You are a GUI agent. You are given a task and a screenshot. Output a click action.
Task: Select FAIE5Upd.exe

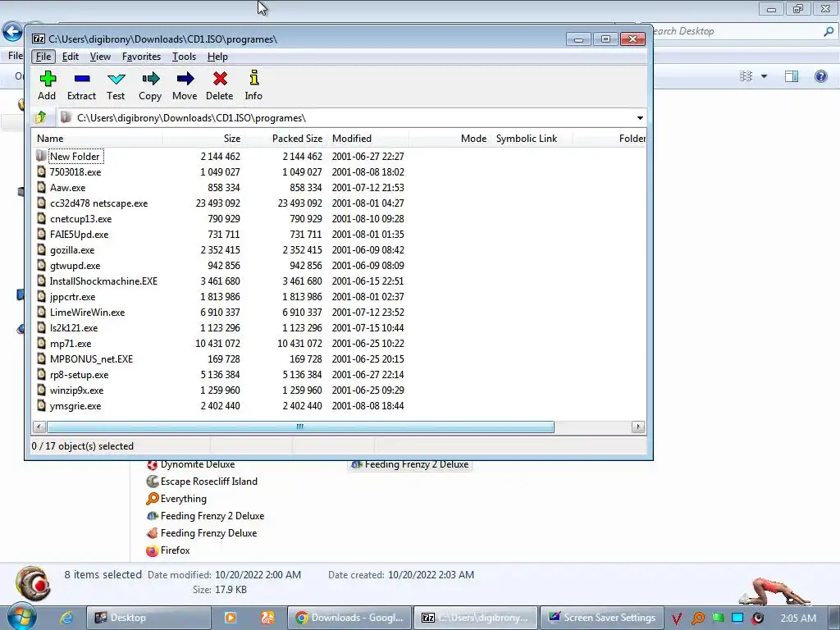pyautogui.click(x=80, y=234)
